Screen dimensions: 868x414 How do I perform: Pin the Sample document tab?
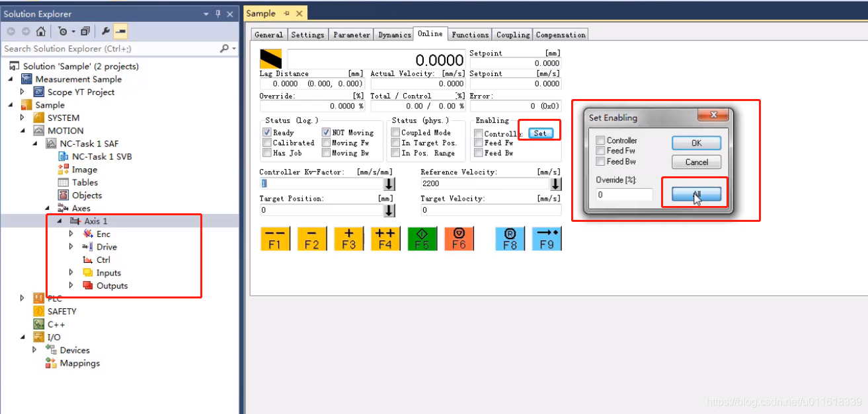tap(287, 14)
